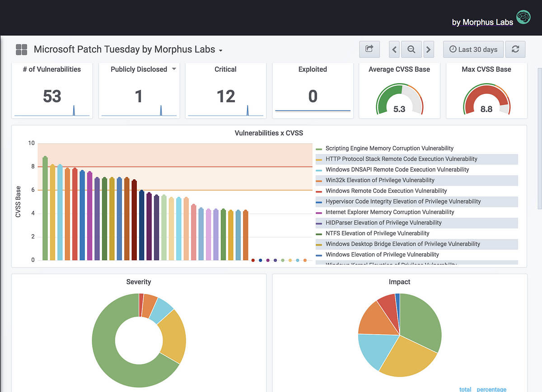Image resolution: width=542 pixels, height=392 pixels.
Task: Click the Max CVSS Base panel title
Action: pyautogui.click(x=486, y=69)
